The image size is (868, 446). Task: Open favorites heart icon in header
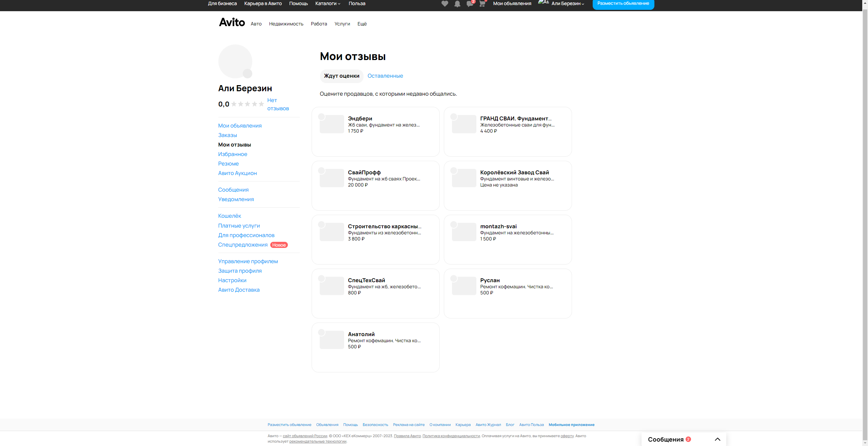tap(445, 4)
